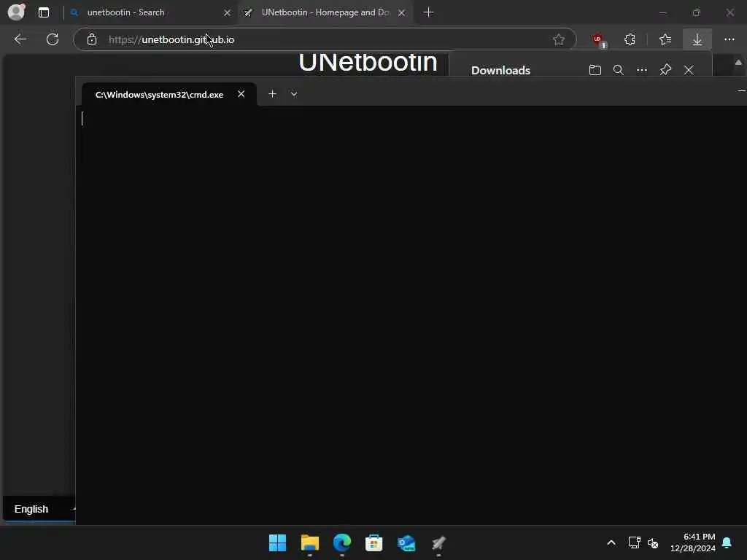The height and width of the screenshot is (560, 747).
Task: Open the Extensions puzzle icon
Action: pyautogui.click(x=630, y=39)
